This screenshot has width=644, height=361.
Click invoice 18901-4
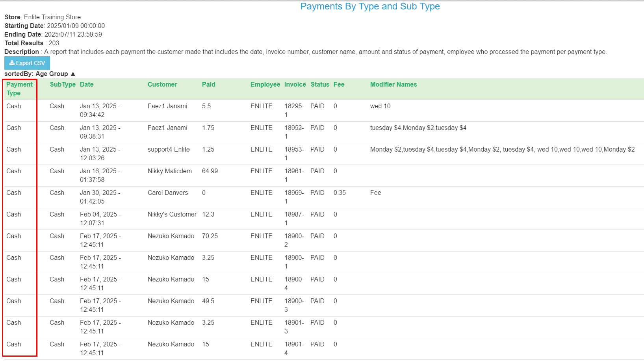(294, 349)
